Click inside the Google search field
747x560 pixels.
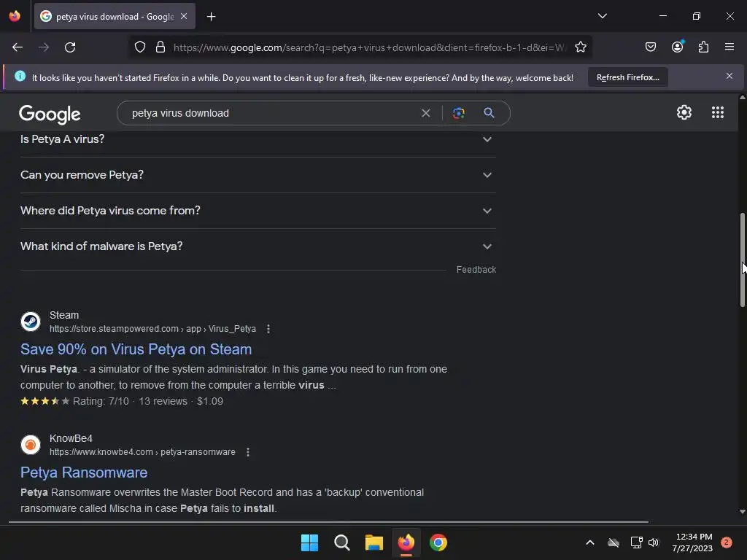tap(271, 113)
